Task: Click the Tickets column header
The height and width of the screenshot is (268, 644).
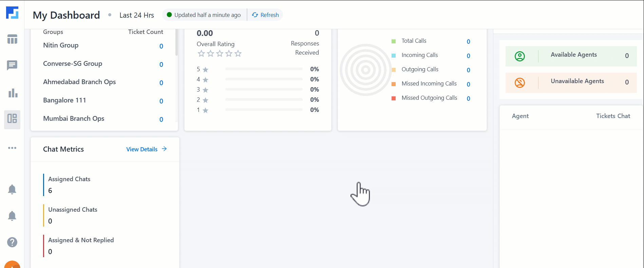Action: pyautogui.click(x=606, y=116)
